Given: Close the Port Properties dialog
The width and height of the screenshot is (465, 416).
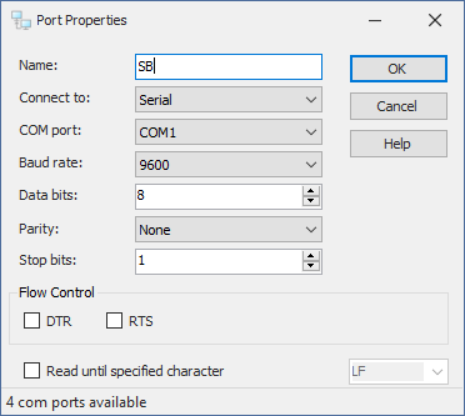Looking at the screenshot, I should (435, 21).
